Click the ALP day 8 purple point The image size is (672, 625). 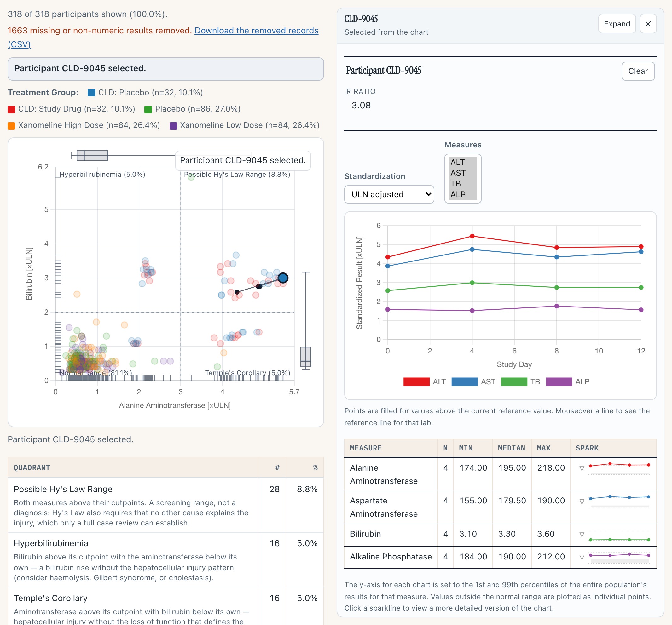(556, 306)
